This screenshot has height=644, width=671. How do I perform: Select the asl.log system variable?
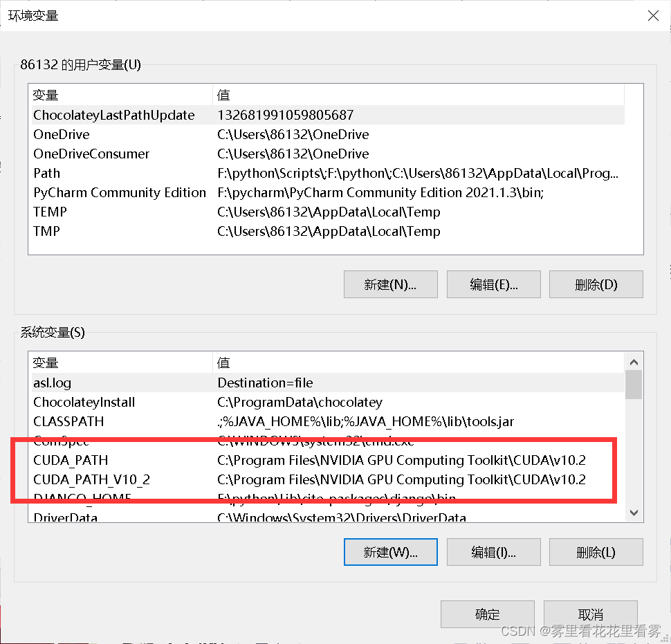(x=328, y=383)
